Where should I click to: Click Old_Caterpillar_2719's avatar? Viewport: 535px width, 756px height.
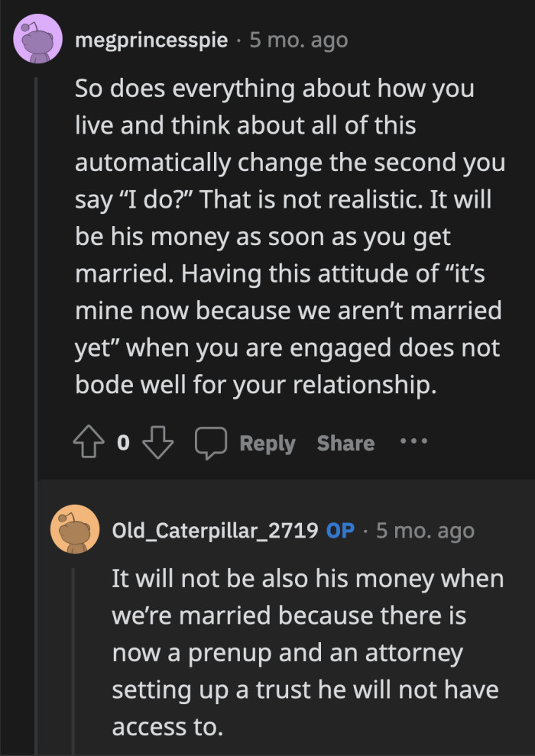(74, 527)
